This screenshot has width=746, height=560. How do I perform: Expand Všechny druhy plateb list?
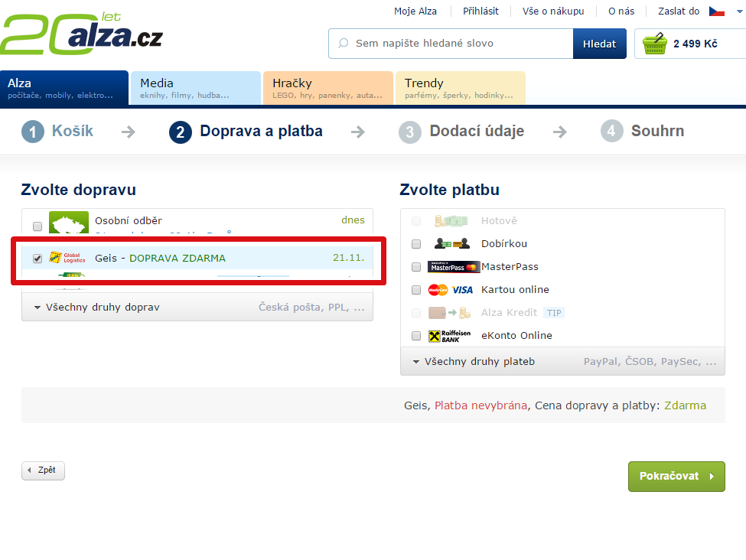point(563,361)
